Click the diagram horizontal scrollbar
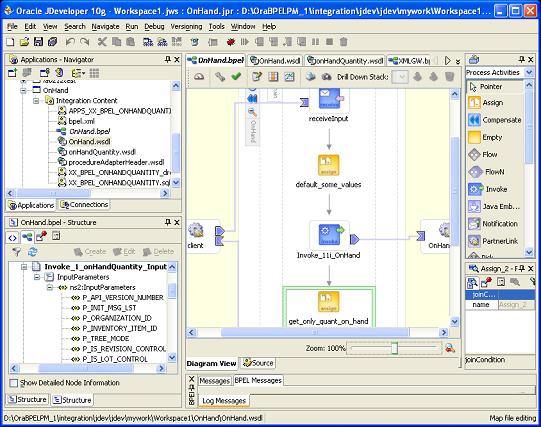The image size is (541, 427). click(315, 332)
